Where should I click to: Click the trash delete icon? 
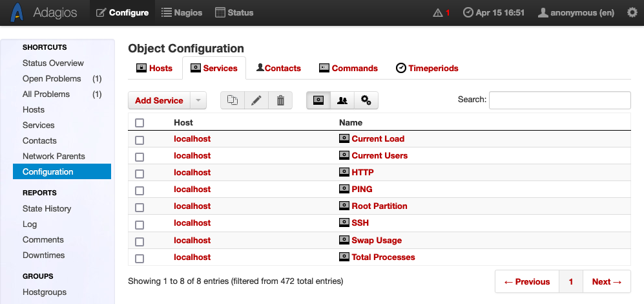pyautogui.click(x=280, y=100)
